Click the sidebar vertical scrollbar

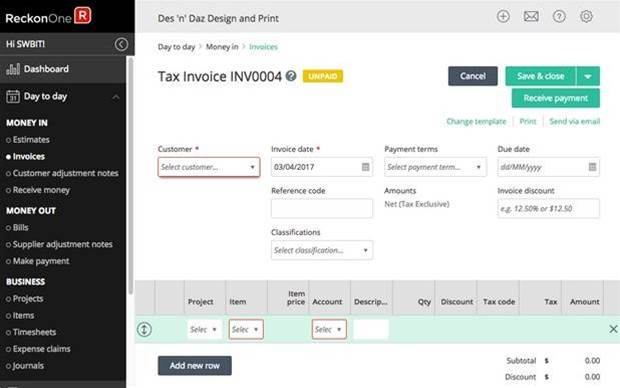coord(130,176)
